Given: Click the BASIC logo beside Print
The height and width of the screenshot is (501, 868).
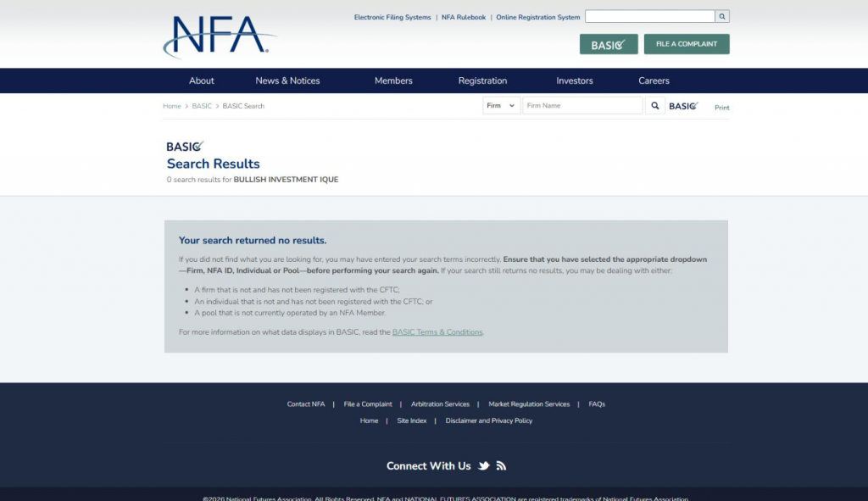Looking at the screenshot, I should pos(684,106).
